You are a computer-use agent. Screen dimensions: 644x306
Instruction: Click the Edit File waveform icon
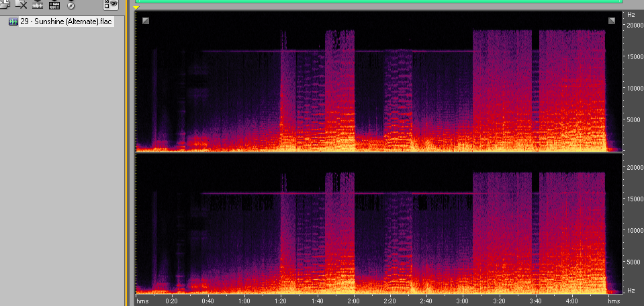[x=38, y=5]
